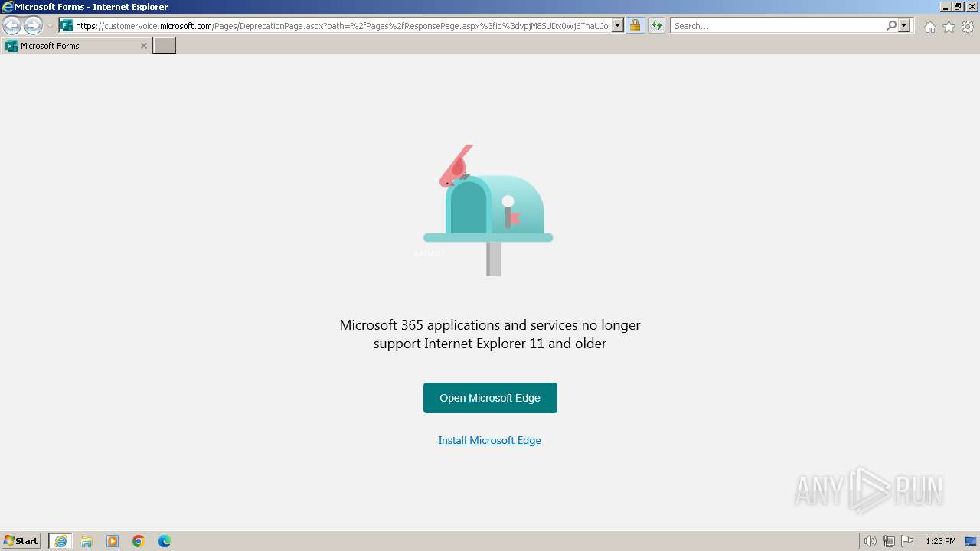Click the deprecation message text

click(490, 334)
